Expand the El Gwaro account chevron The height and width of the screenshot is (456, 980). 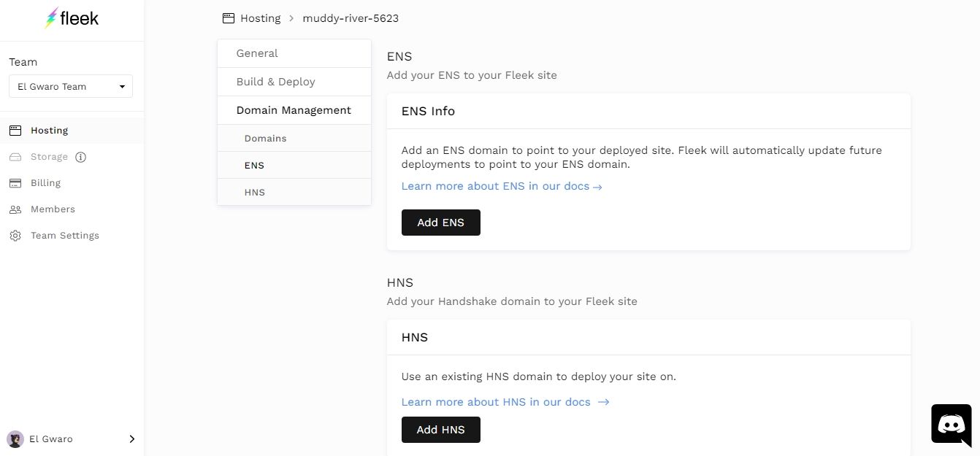click(x=131, y=439)
